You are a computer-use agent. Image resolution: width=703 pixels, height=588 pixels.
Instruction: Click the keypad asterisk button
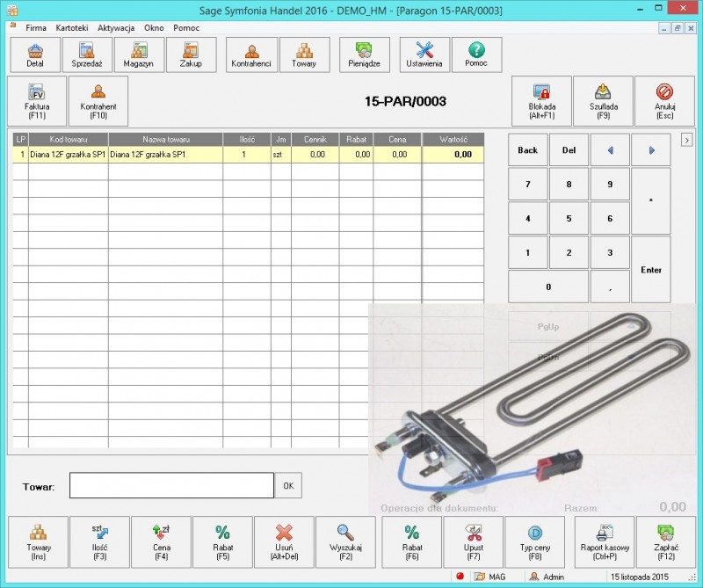[x=651, y=201]
